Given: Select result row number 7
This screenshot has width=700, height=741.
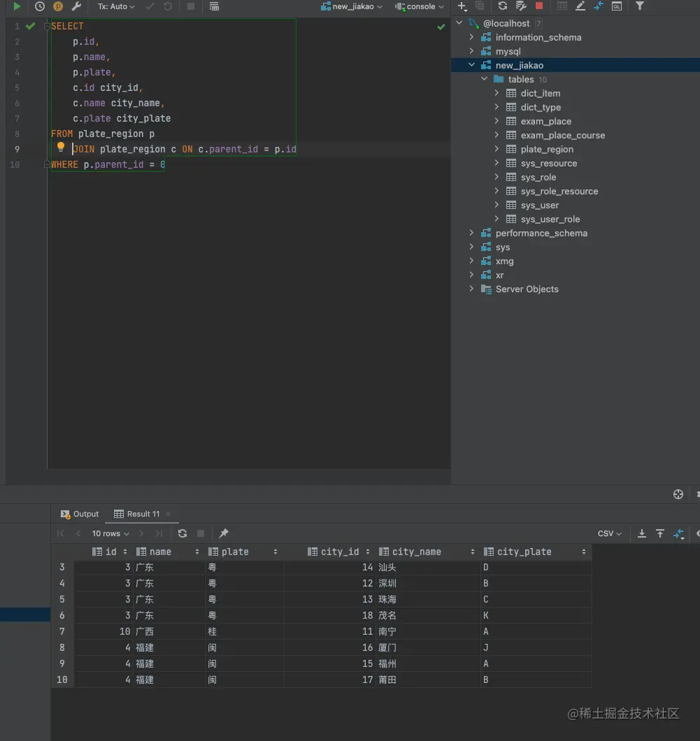Looking at the screenshot, I should (x=62, y=631).
